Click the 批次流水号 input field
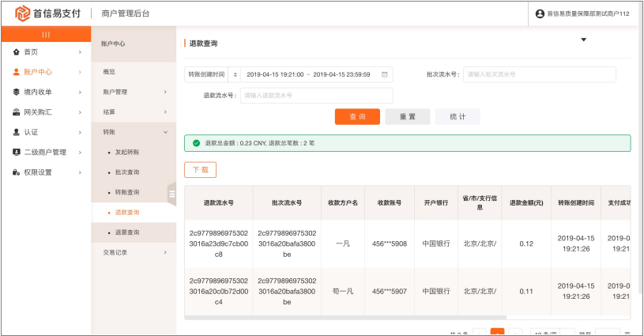The image size is (644, 336). click(539, 74)
